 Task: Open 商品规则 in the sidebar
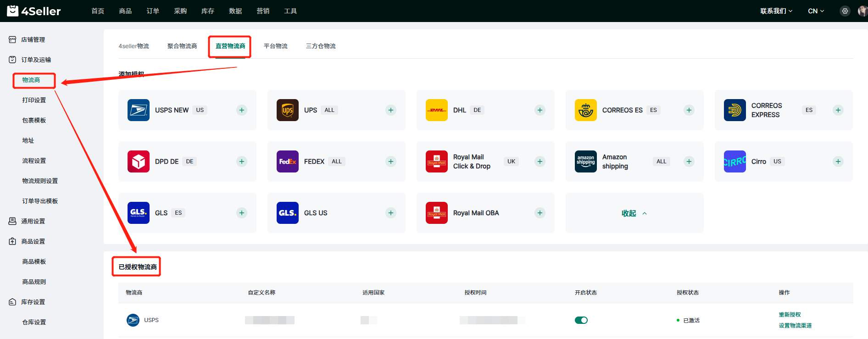34,282
